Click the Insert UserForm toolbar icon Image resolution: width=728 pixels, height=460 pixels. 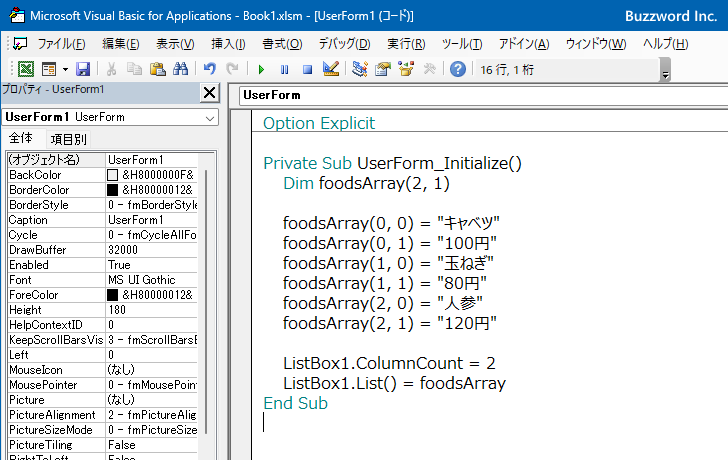48,69
